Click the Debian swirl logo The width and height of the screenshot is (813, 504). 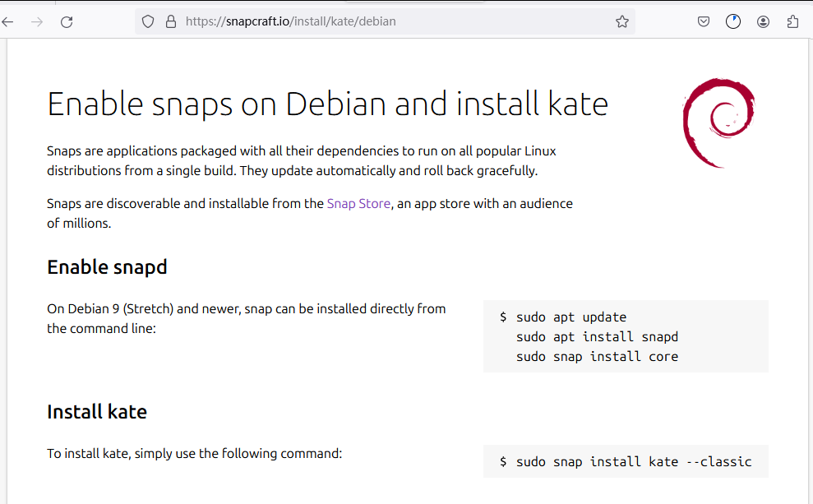tap(719, 123)
